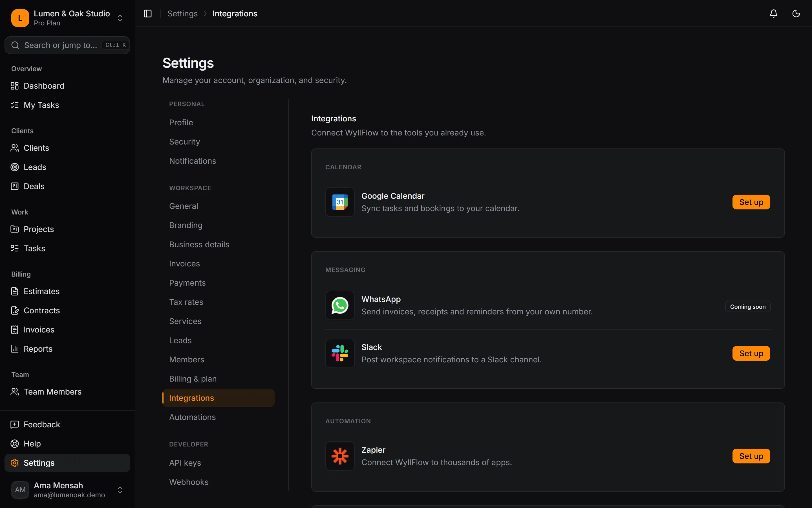The height and width of the screenshot is (508, 812).
Task: Expand the Lumen & Oak Studio workspace switcher
Action: [x=67, y=18]
